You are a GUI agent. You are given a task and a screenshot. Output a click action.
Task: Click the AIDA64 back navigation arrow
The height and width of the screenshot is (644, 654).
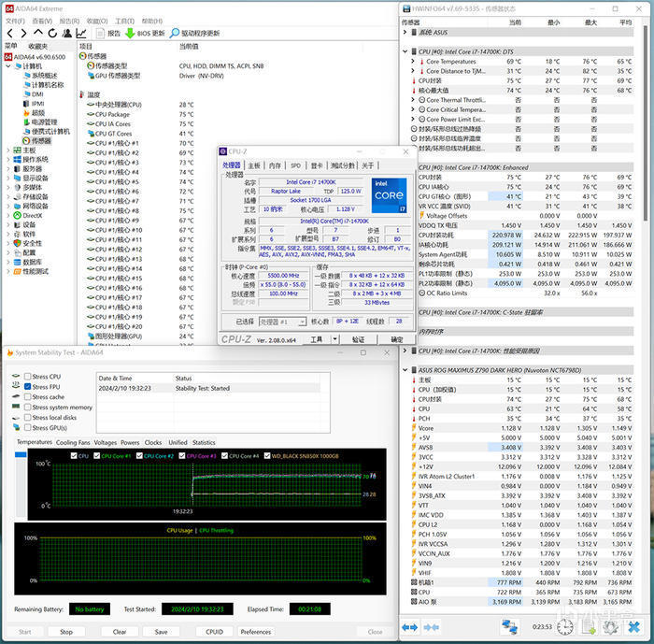pos(10,33)
